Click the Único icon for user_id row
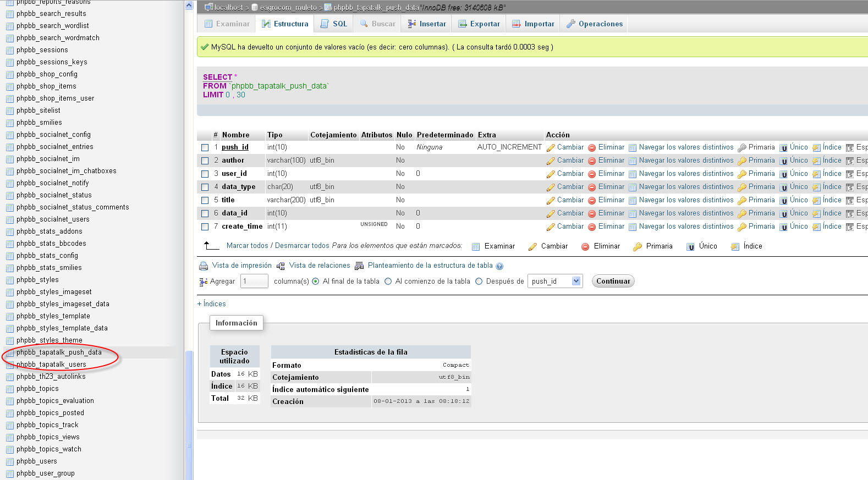Image resolution: width=868 pixels, height=480 pixels. 783,174
